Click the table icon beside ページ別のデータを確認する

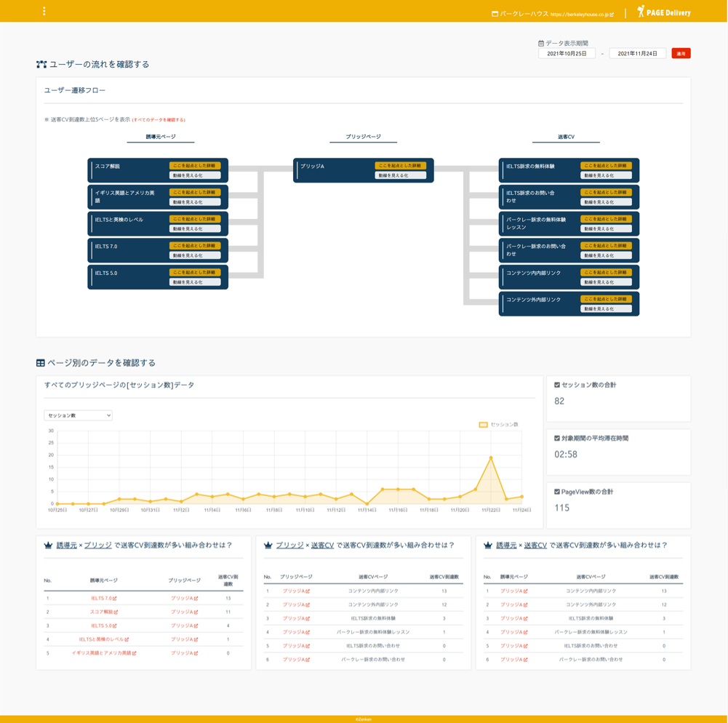[41, 363]
